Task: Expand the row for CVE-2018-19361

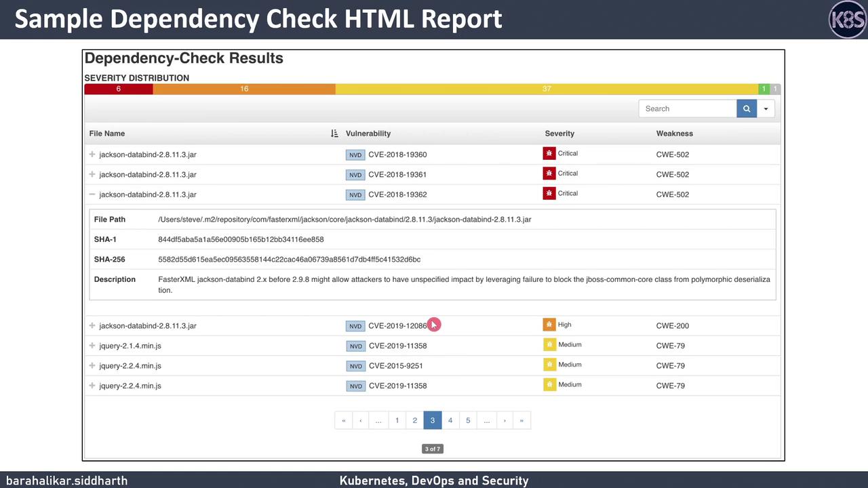Action: click(x=92, y=174)
